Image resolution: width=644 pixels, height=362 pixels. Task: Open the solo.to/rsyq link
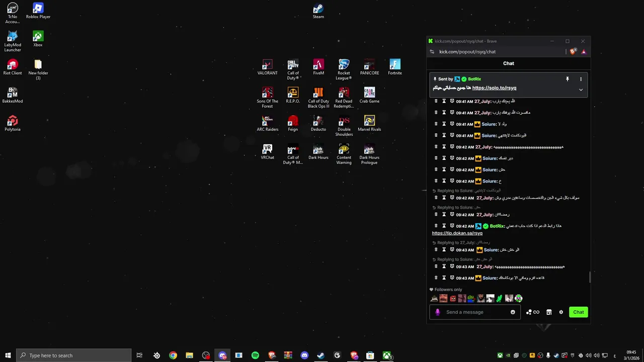pos(494,88)
